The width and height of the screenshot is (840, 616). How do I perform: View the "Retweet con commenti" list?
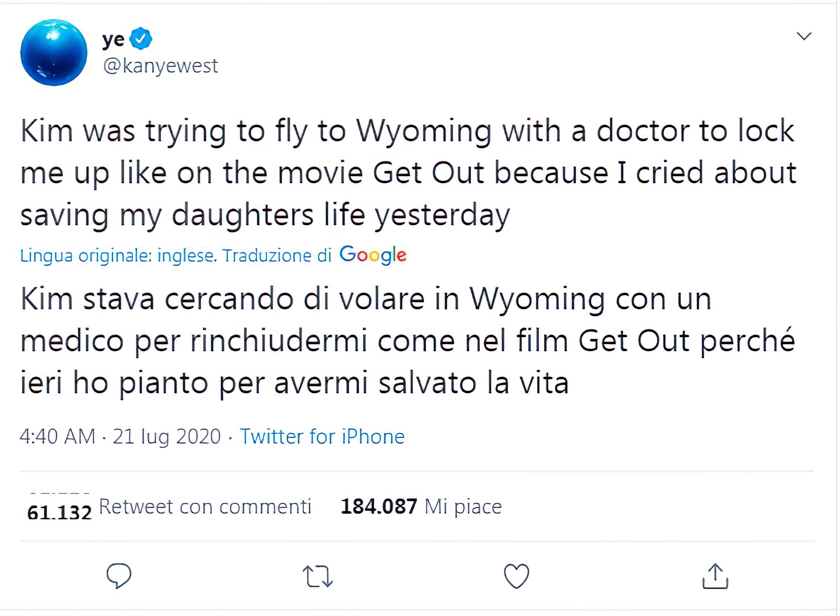tap(205, 507)
